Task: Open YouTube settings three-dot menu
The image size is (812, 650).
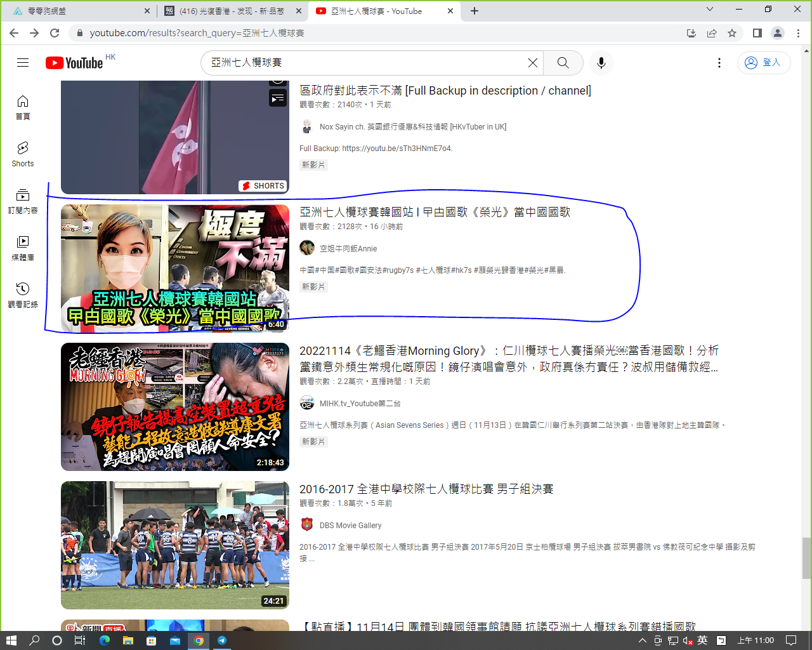Action: (719, 63)
